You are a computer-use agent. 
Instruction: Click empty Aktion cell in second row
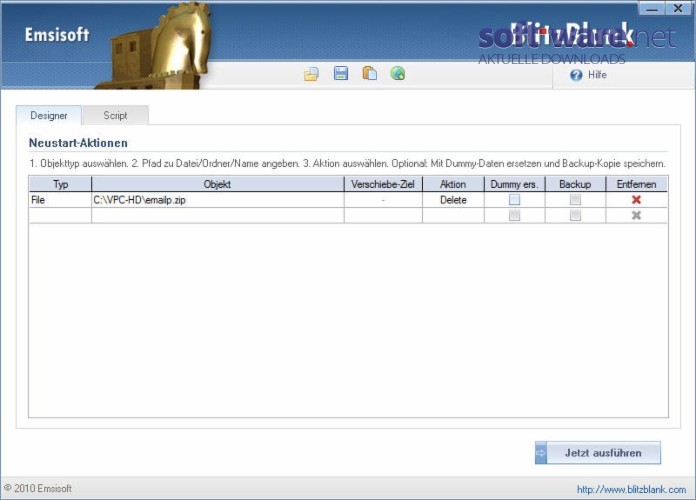pyautogui.click(x=453, y=215)
